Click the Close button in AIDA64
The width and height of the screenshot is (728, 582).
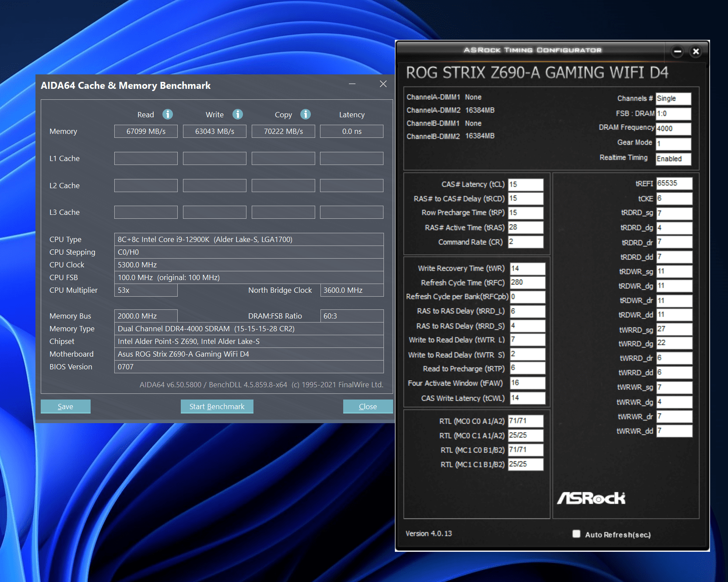click(368, 407)
